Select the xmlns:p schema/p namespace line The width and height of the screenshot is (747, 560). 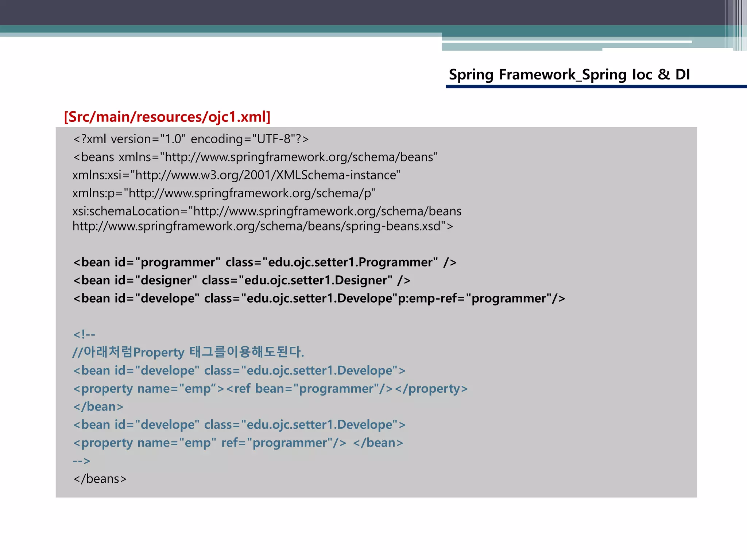[224, 193]
